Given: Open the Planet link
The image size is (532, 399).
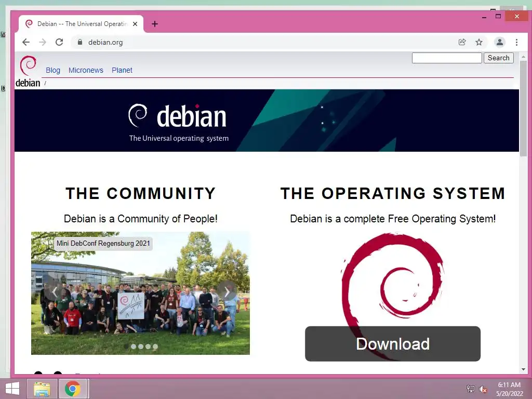Looking at the screenshot, I should click(x=122, y=70).
